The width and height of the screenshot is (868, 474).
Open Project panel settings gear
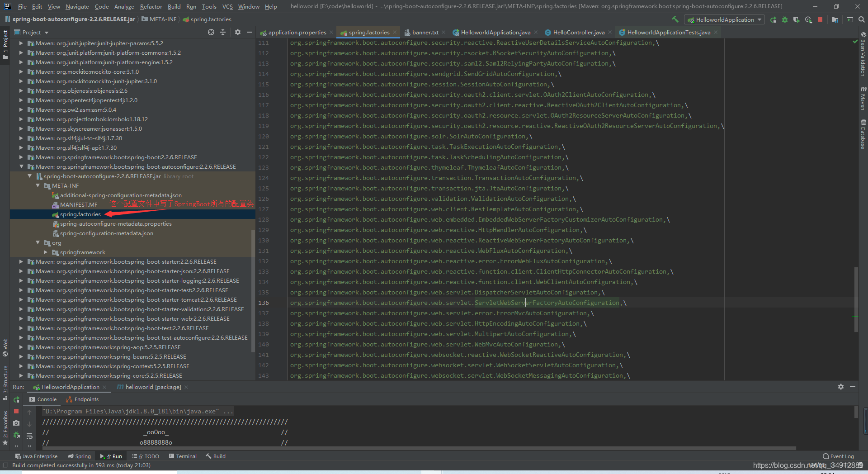[238, 32]
